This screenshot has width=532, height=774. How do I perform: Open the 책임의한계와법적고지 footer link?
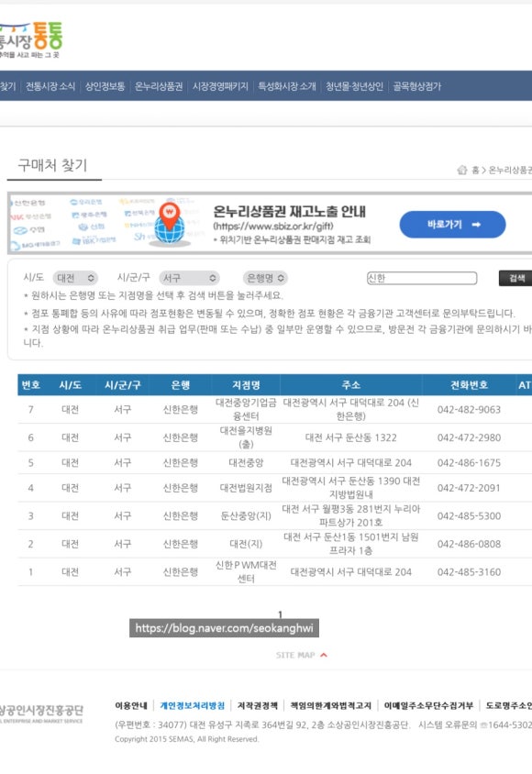coord(330,705)
